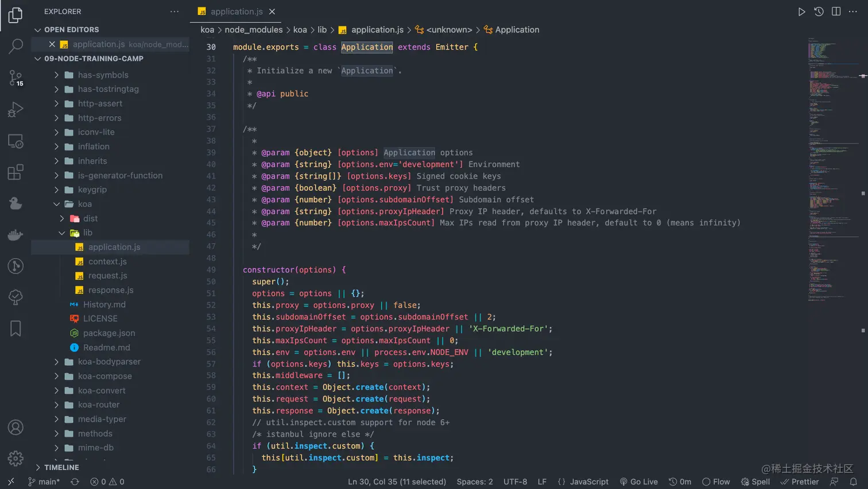Open Problems via errors and warnings count
Viewport: 868px width, 489px height.
coord(107,482)
